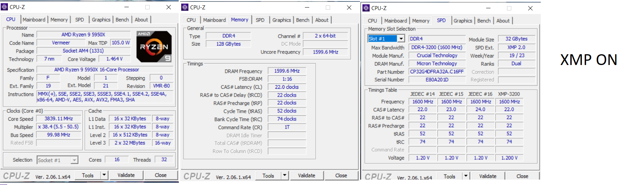Click the 1T Command Rate value
Screen dimensions: 644x185
(287, 127)
